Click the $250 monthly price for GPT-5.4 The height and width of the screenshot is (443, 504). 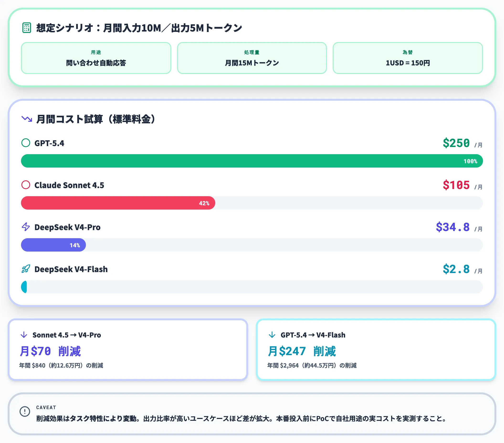[456, 143]
